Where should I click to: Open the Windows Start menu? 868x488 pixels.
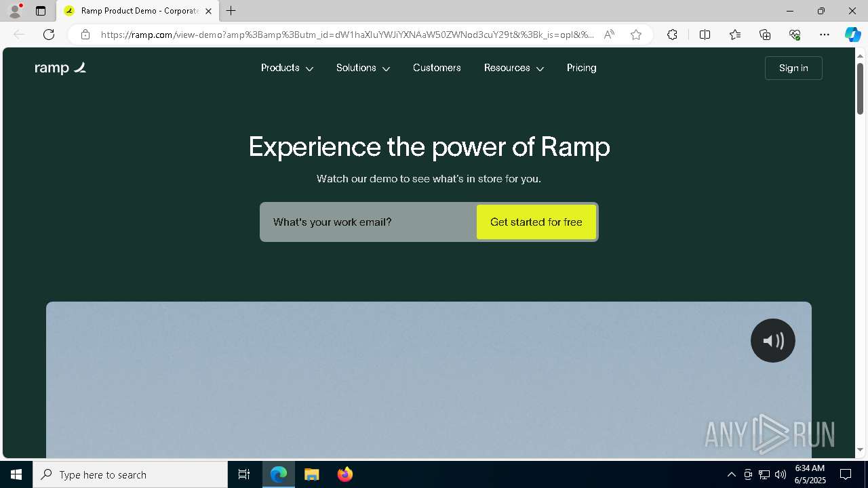(x=16, y=474)
